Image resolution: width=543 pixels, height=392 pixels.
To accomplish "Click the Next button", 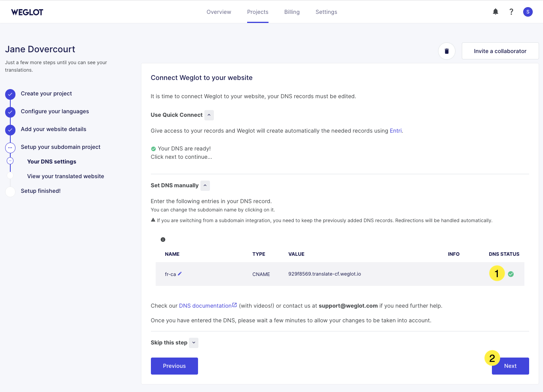I will (x=510, y=366).
